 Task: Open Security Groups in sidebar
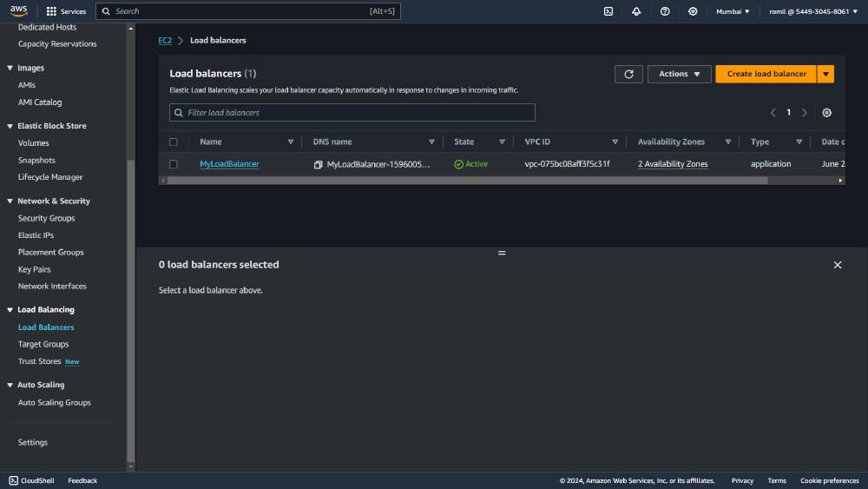click(x=47, y=218)
